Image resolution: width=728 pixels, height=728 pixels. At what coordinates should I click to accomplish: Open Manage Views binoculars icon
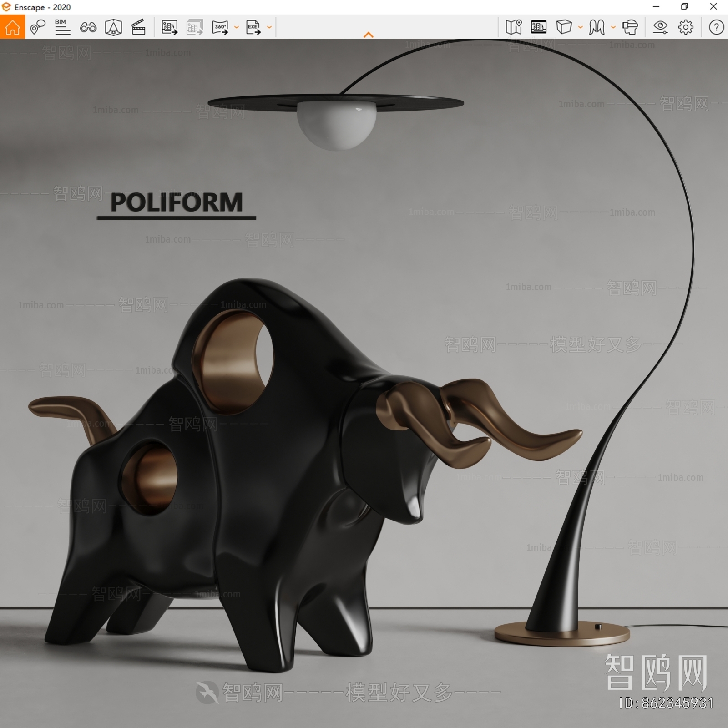88,27
